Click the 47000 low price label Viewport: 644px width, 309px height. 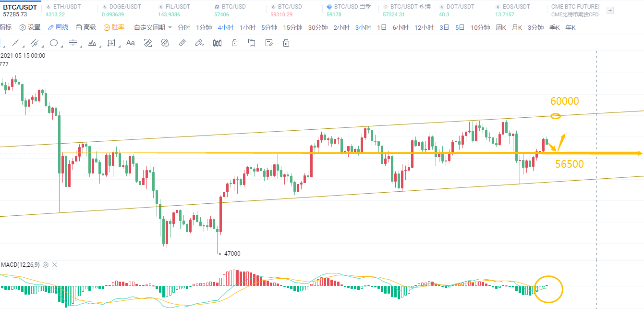(x=230, y=253)
